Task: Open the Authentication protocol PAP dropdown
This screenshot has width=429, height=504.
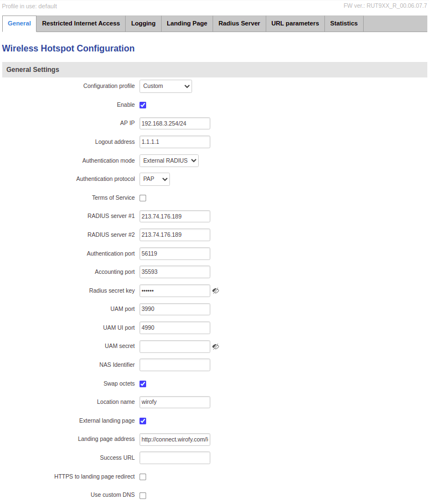Action: pyautogui.click(x=154, y=179)
